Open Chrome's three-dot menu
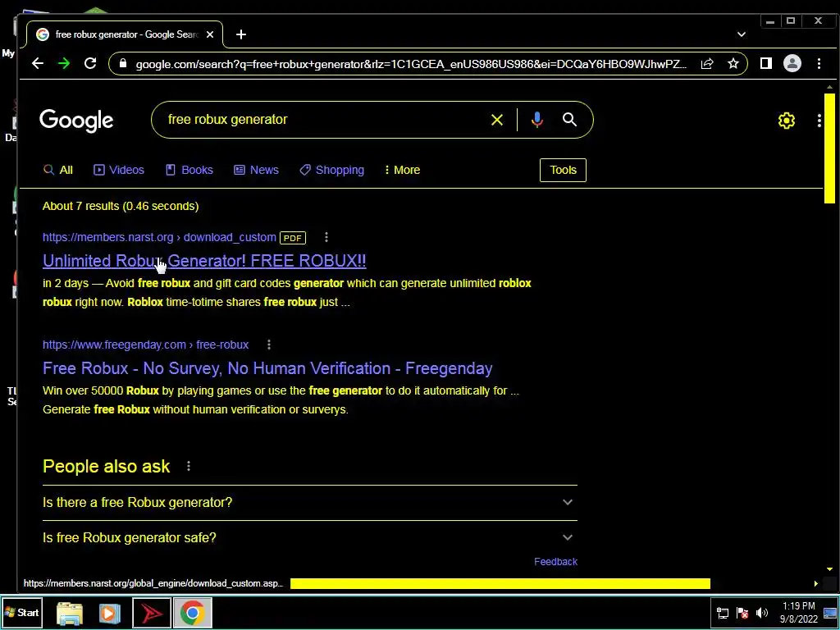The height and width of the screenshot is (630, 840). coord(819,64)
